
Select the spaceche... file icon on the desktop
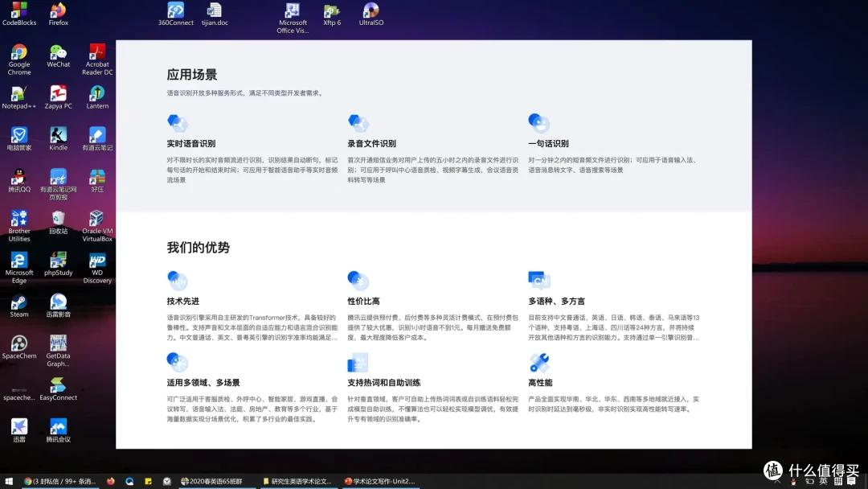click(19, 394)
